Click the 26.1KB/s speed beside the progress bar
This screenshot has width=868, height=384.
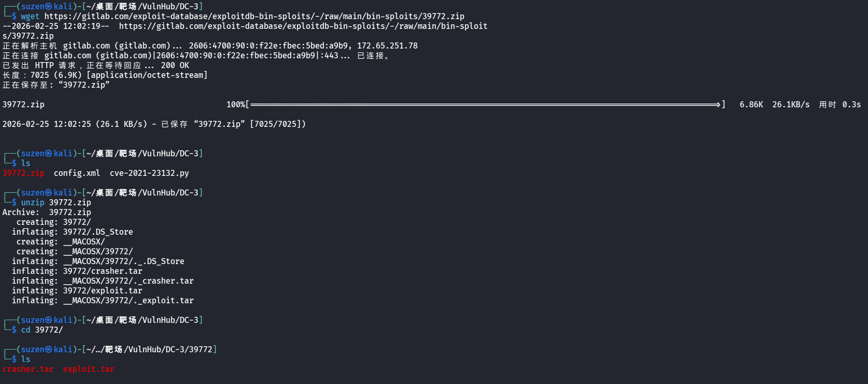click(791, 105)
